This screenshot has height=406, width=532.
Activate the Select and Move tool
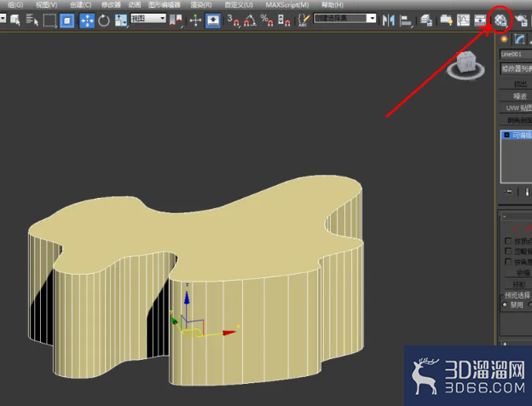click(87, 20)
